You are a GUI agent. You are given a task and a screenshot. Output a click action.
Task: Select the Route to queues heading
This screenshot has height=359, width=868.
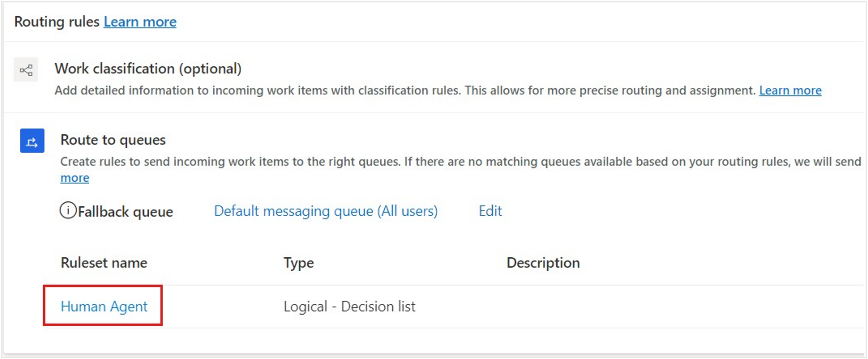(113, 140)
